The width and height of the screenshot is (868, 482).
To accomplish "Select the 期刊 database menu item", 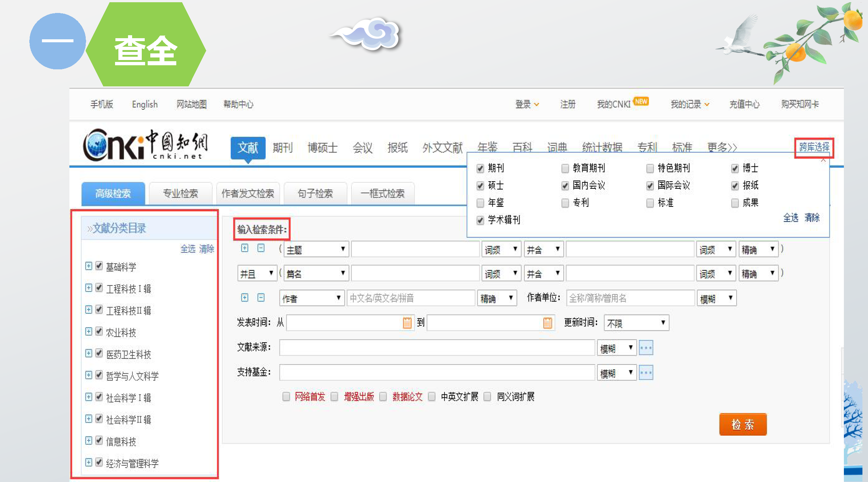I will click(x=283, y=148).
